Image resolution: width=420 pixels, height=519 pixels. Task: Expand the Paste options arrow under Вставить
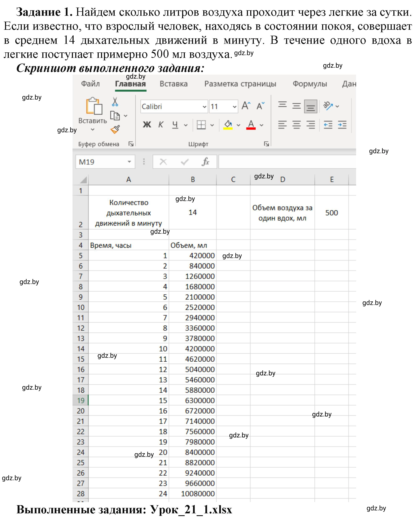(92, 130)
